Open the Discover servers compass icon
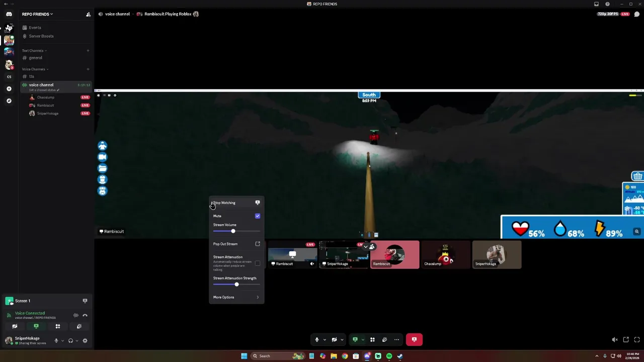Screen dimensions: 644x362 [9, 101]
